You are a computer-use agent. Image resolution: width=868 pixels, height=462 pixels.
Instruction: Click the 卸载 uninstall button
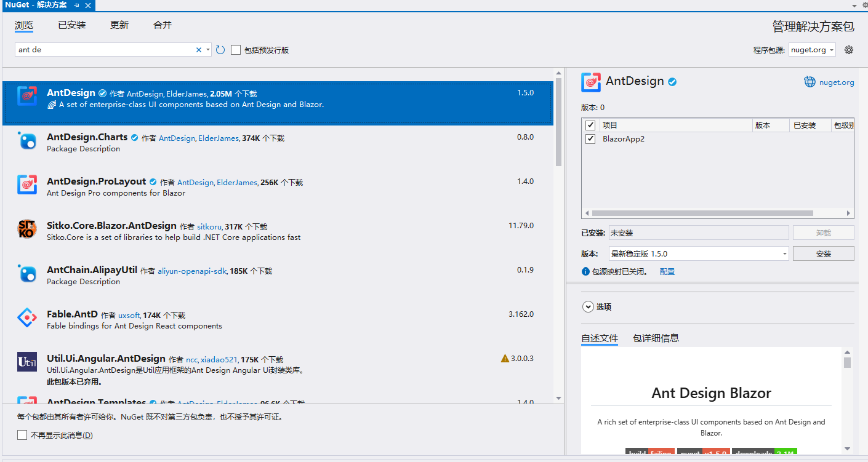tap(823, 233)
